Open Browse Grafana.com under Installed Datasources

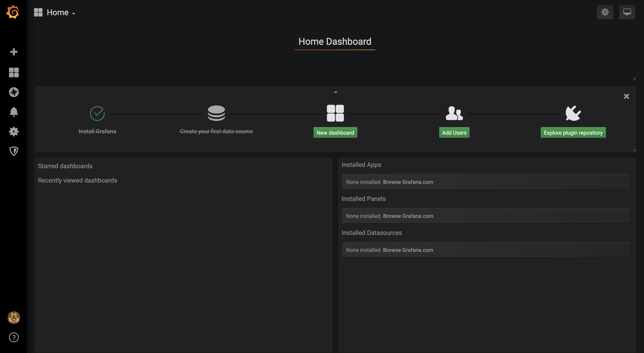(x=408, y=250)
